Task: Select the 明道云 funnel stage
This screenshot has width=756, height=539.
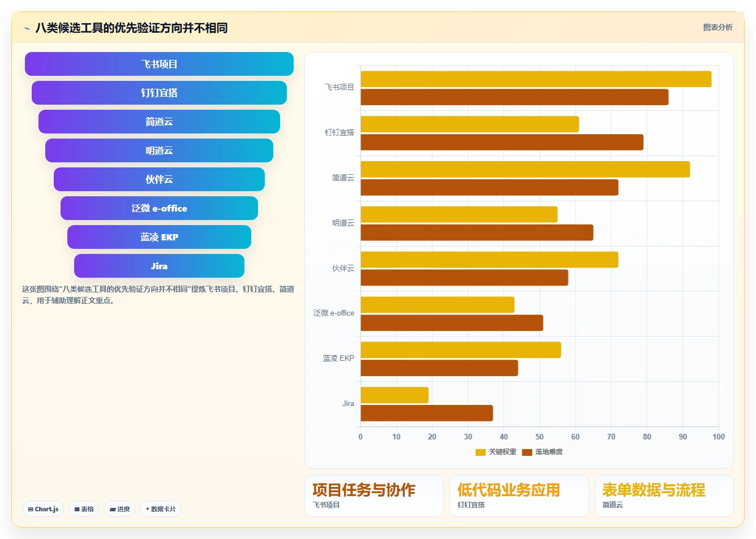Action: pyautogui.click(x=159, y=150)
